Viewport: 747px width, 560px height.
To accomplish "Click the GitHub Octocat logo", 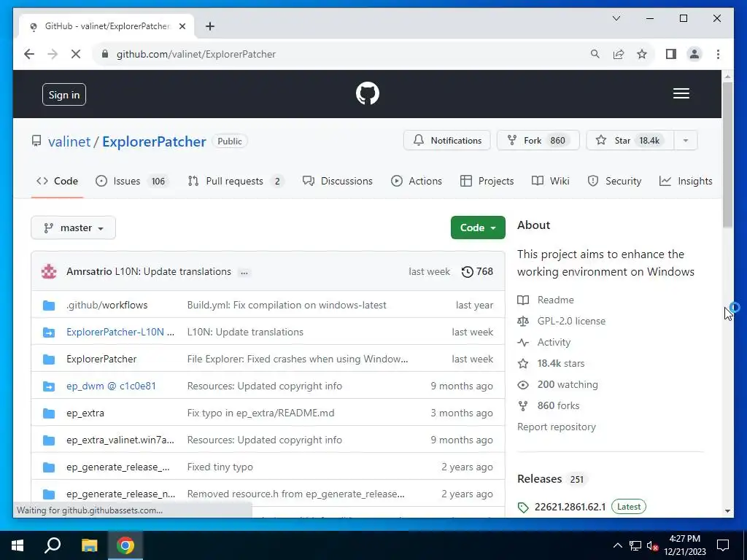I will click(368, 93).
